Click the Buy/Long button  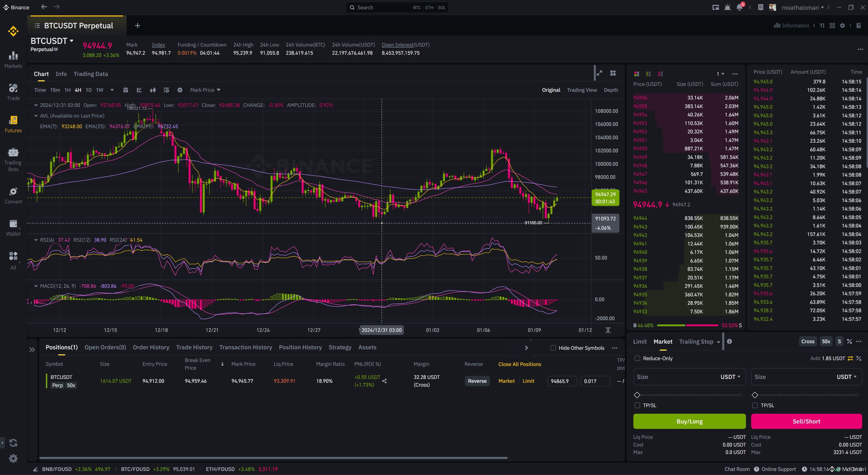[x=689, y=421]
